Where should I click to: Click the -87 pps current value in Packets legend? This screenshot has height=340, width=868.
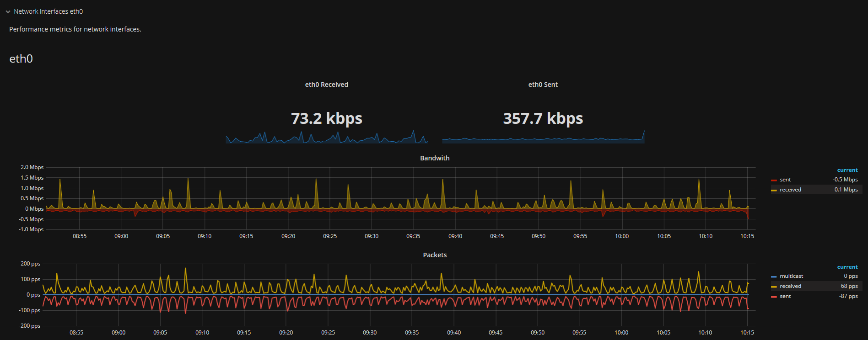pyautogui.click(x=848, y=296)
